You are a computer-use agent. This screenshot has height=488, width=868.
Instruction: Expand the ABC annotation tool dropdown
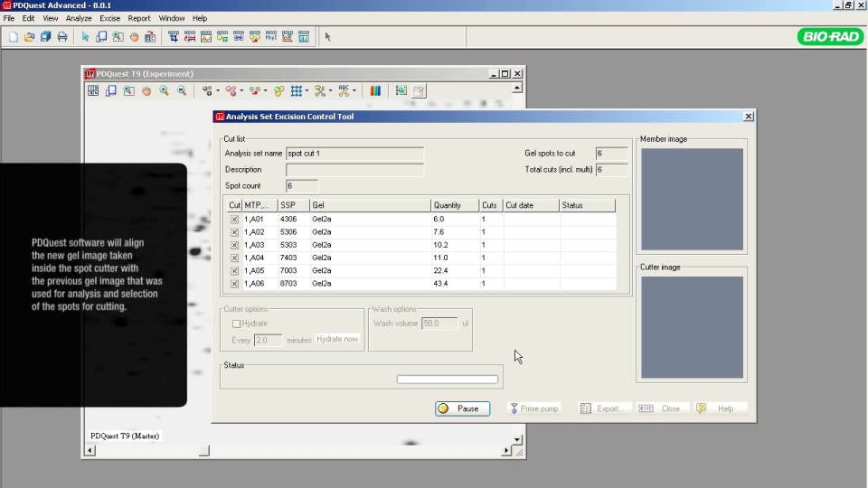pyautogui.click(x=354, y=91)
